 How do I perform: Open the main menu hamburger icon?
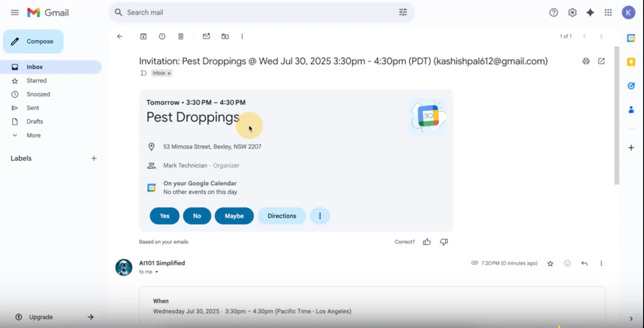click(x=15, y=12)
